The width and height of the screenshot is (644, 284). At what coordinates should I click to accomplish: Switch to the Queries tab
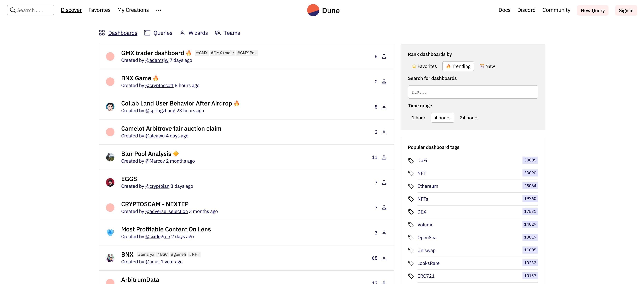tap(163, 33)
